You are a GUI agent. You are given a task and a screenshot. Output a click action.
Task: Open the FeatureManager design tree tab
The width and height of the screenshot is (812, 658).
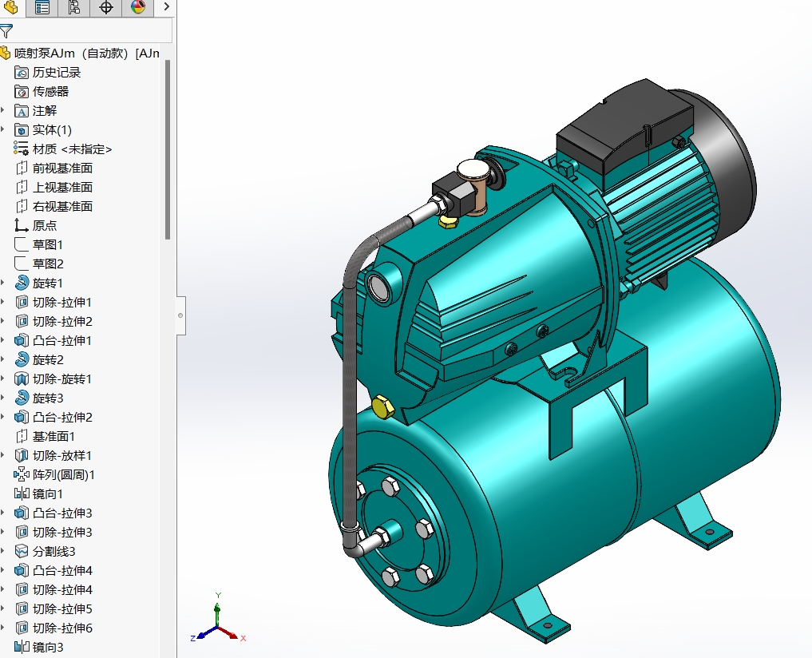[x=10, y=7]
